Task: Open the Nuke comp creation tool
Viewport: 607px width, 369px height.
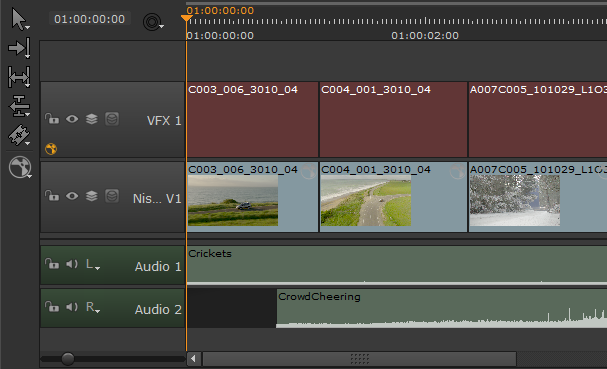Action: point(20,167)
